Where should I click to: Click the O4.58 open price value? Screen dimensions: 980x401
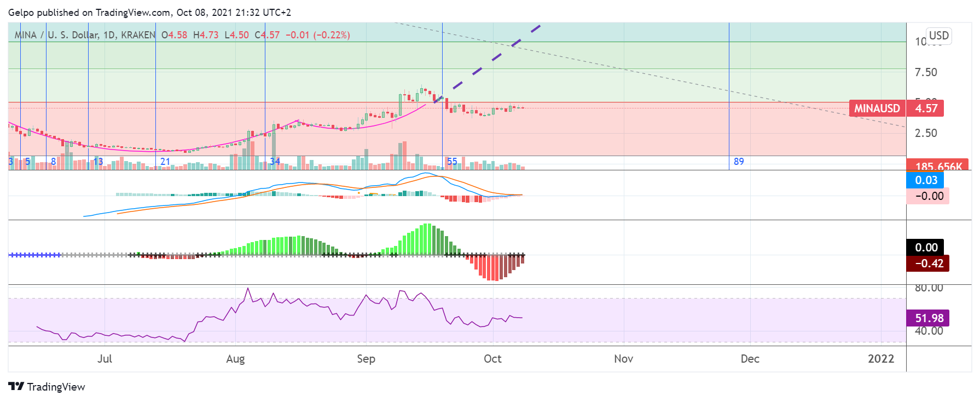[x=174, y=35]
